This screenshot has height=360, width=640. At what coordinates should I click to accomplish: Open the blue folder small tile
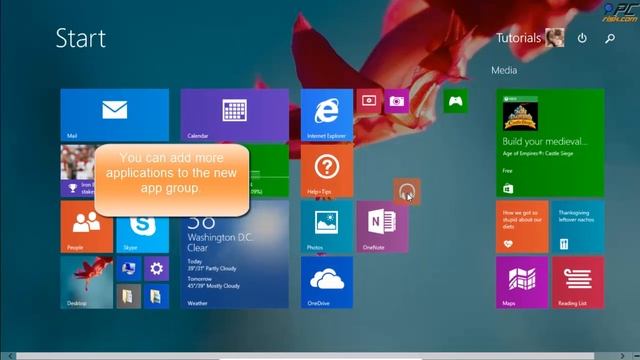pos(156,296)
